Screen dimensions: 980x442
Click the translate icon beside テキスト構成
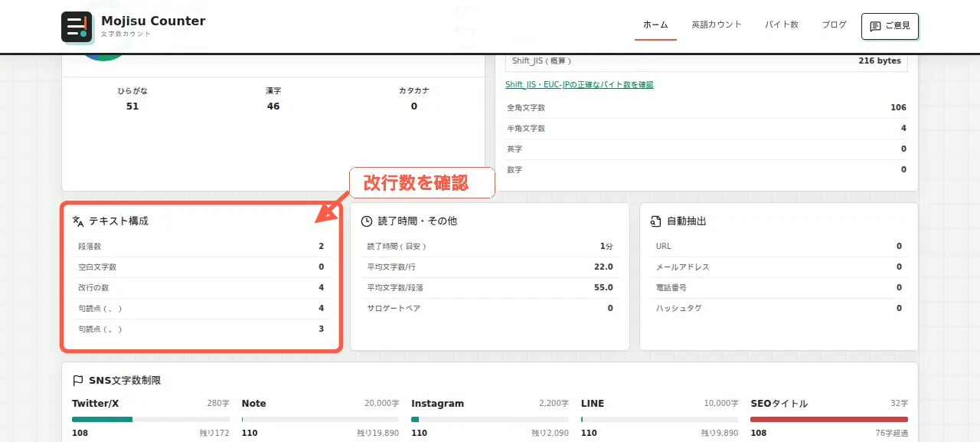point(78,221)
